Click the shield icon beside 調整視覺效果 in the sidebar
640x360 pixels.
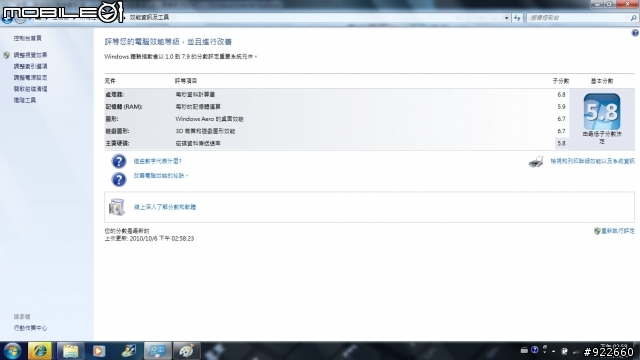tap(7, 55)
